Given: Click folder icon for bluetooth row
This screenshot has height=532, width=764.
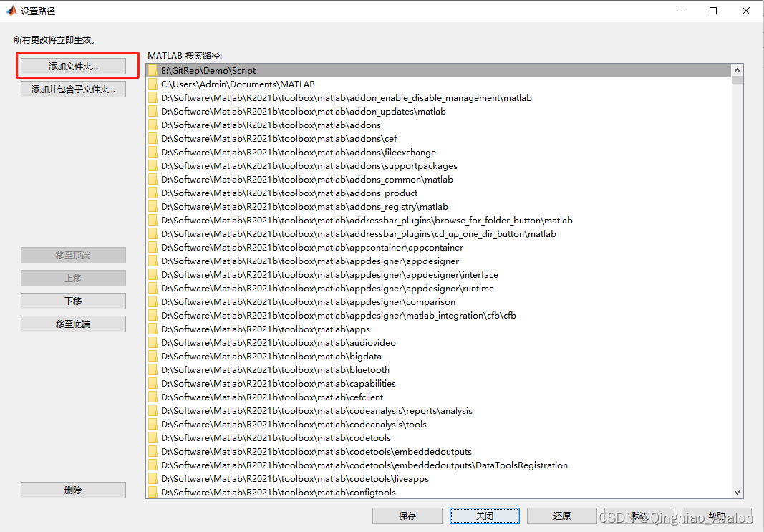Looking at the screenshot, I should [x=153, y=371].
